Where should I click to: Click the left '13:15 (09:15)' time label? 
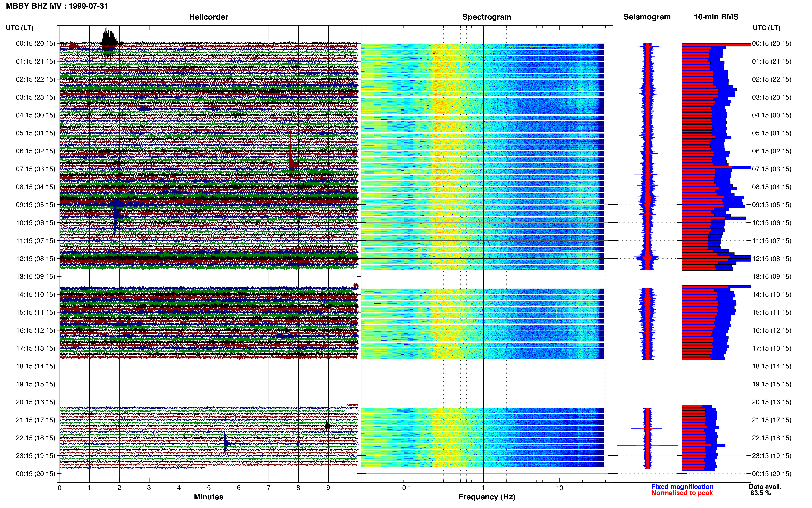point(35,277)
